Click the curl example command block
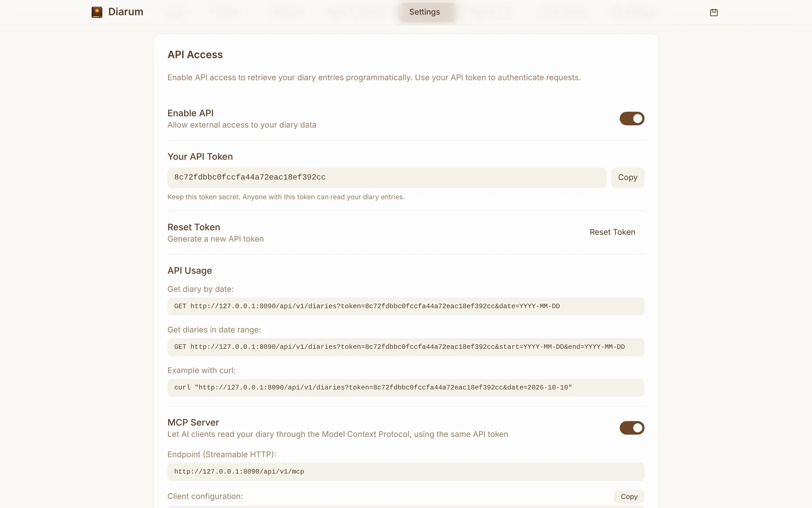 (406, 387)
